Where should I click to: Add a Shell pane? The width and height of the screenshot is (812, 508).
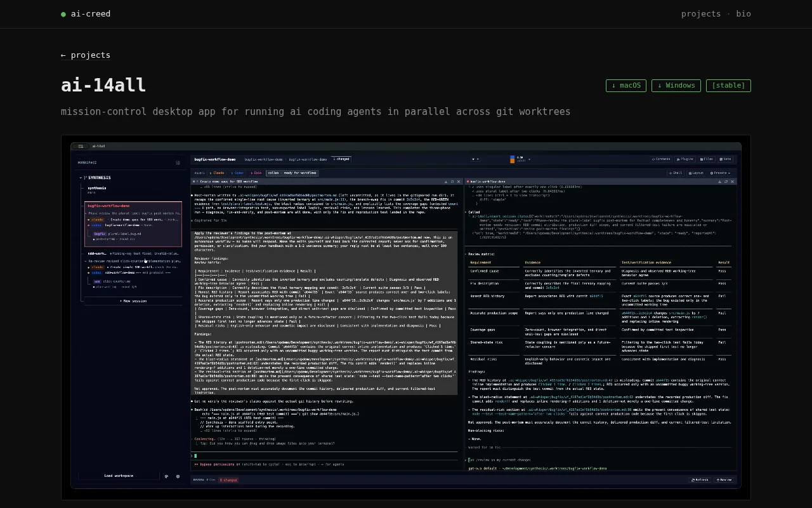click(676, 173)
